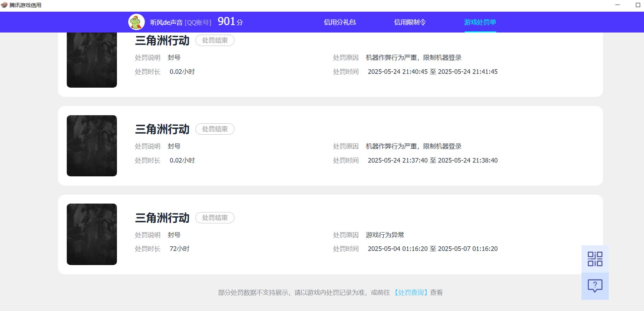Click the frog user avatar

click(x=136, y=22)
